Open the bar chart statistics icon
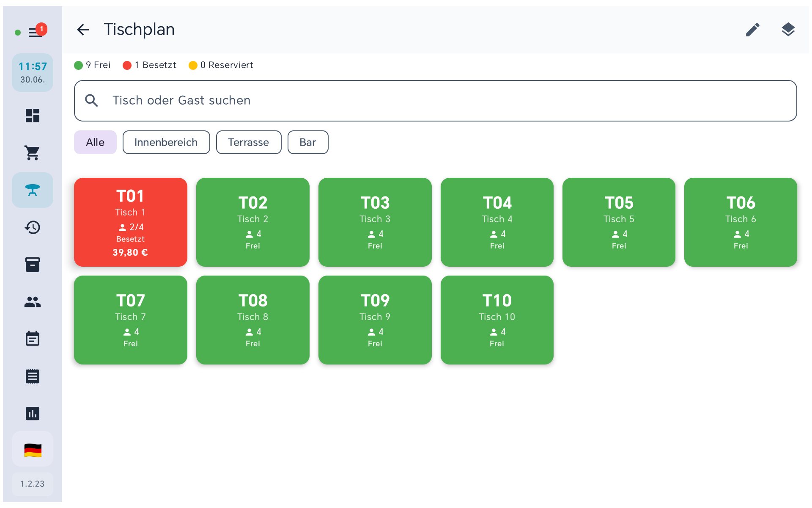Image resolution: width=812 pixels, height=508 pixels. 33,413
